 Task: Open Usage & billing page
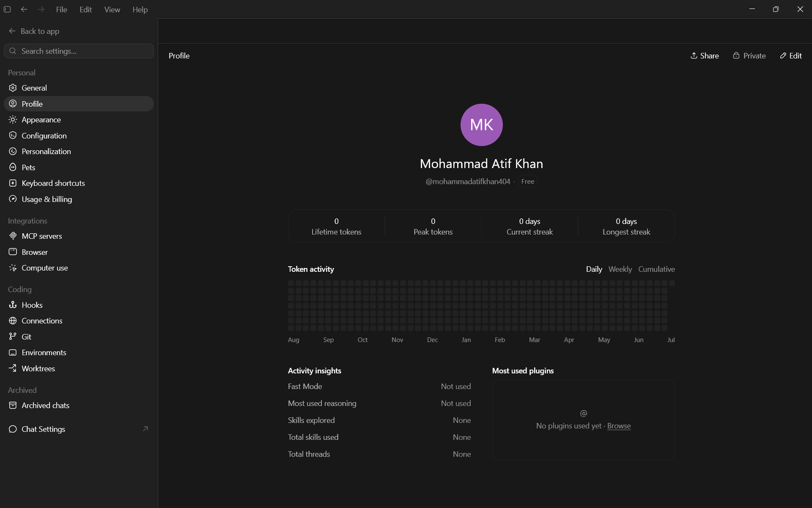[x=79, y=199]
